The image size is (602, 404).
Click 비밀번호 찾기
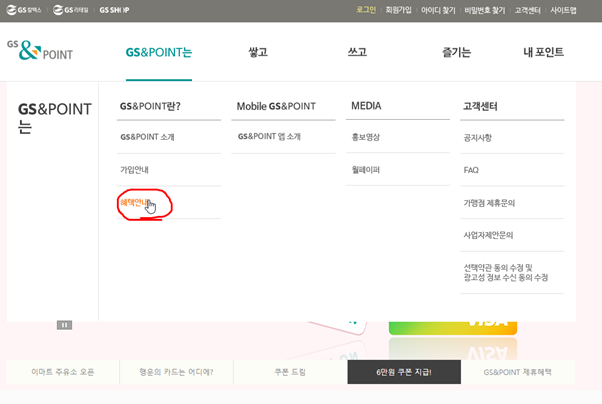[x=485, y=10]
